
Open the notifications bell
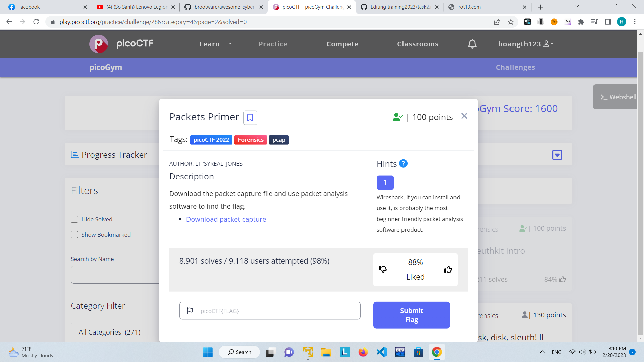pyautogui.click(x=472, y=44)
